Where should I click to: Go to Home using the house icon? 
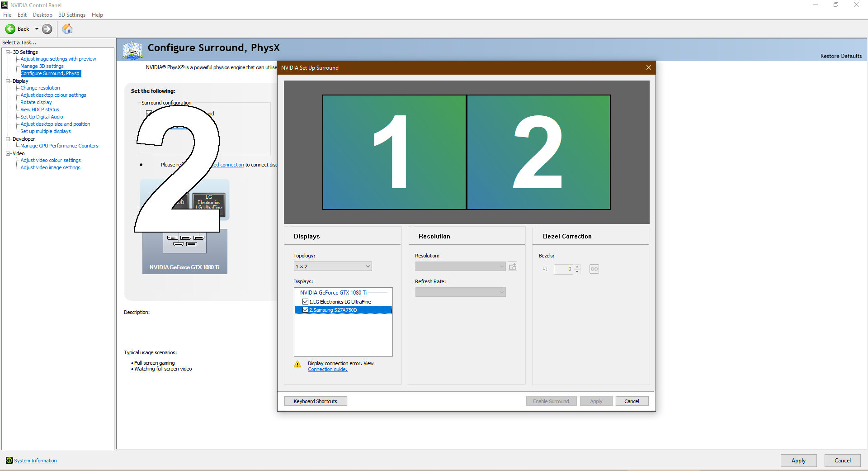[67, 29]
